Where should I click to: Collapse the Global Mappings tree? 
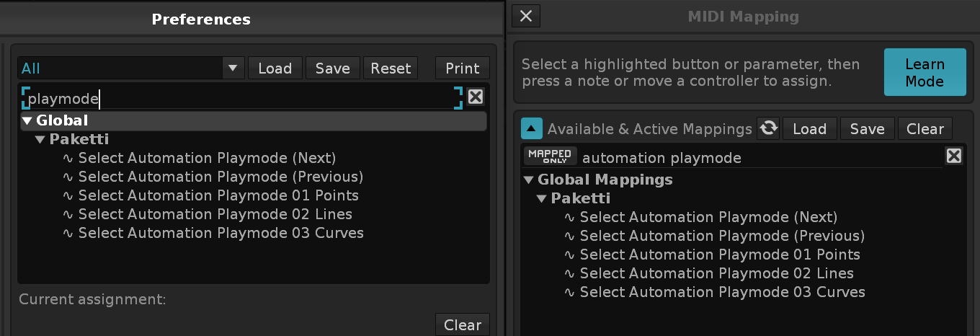pyautogui.click(x=528, y=180)
